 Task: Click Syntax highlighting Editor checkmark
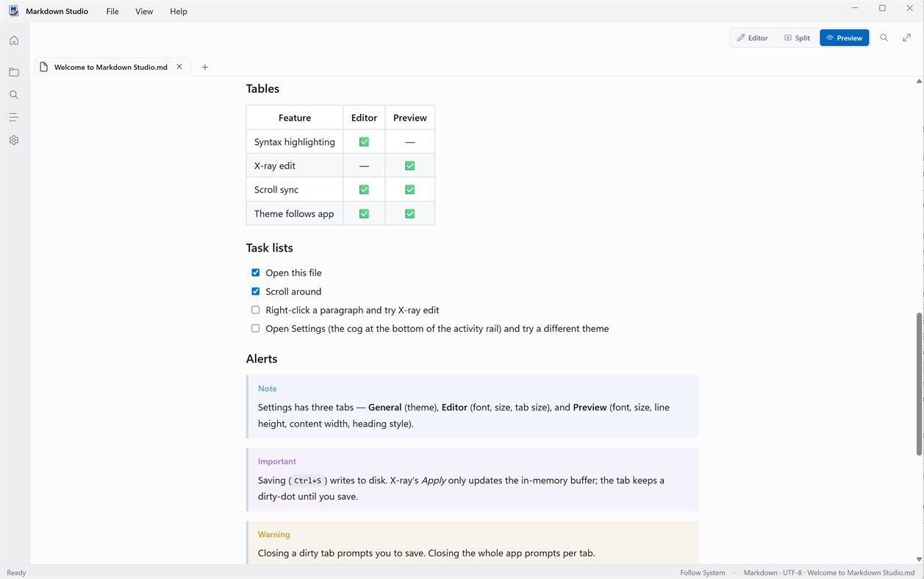pyautogui.click(x=364, y=142)
